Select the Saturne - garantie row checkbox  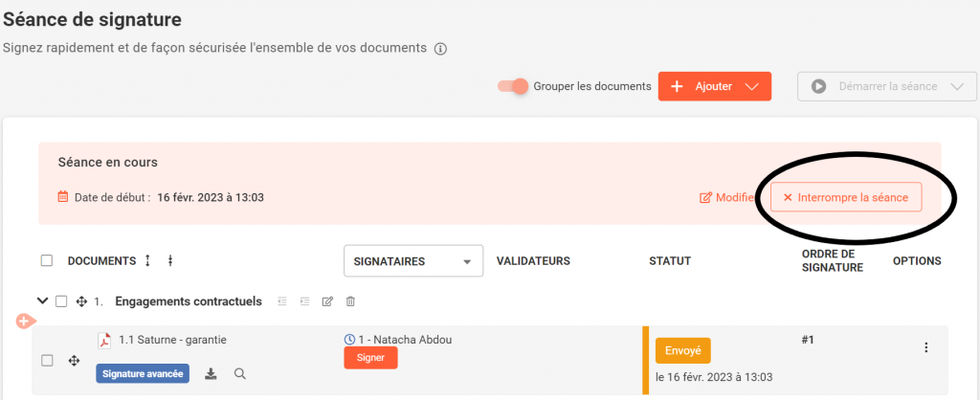click(47, 361)
